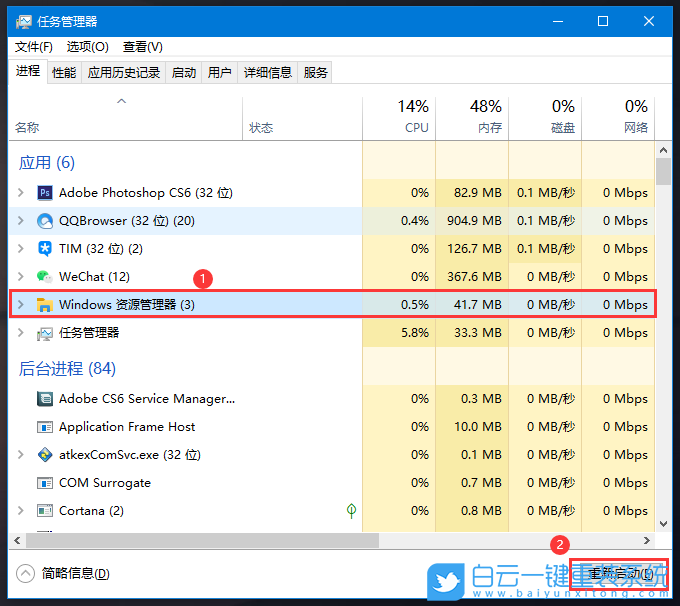Click the 重新启动 button
Screen dimensions: 680x606
coord(619,574)
